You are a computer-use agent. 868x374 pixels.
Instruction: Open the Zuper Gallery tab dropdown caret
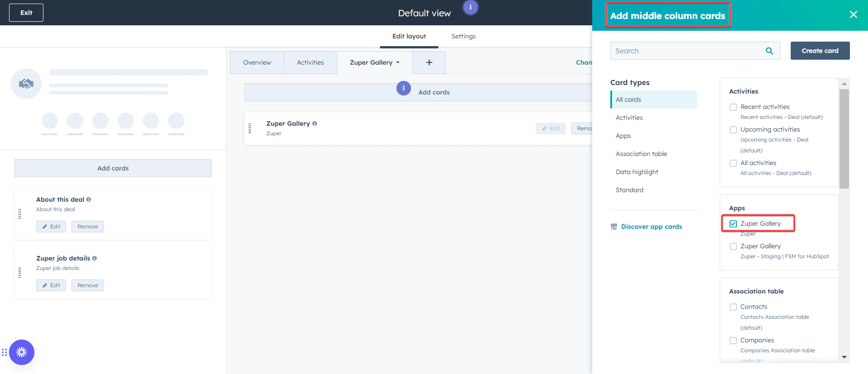[398, 63]
